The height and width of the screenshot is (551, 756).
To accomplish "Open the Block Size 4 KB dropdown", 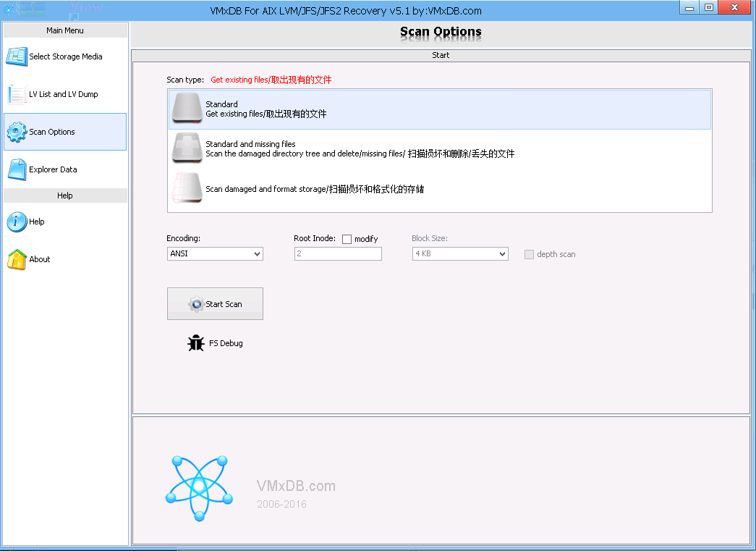I will point(460,254).
